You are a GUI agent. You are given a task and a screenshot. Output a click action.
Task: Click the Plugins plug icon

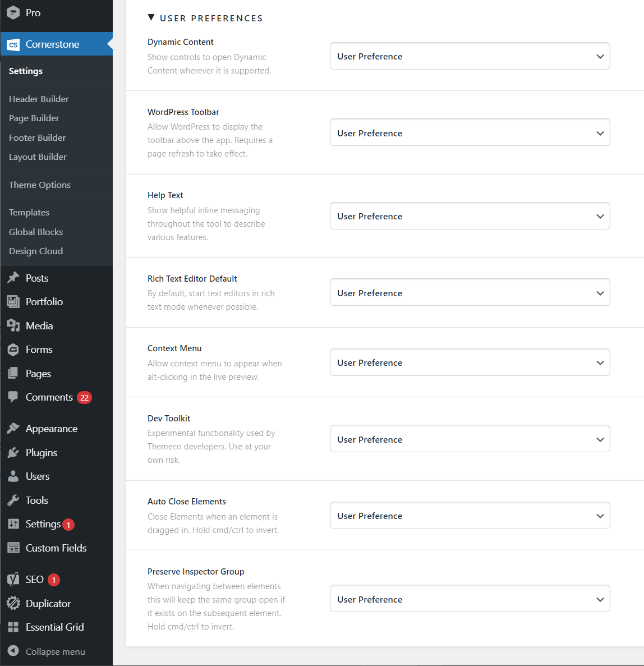coord(13,452)
